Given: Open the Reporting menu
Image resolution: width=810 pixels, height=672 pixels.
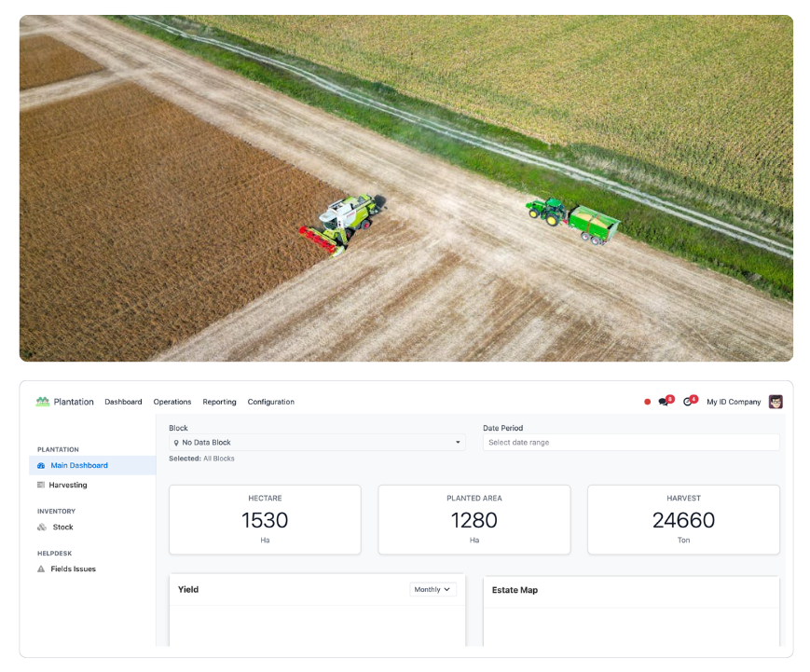Looking at the screenshot, I should 219,402.
